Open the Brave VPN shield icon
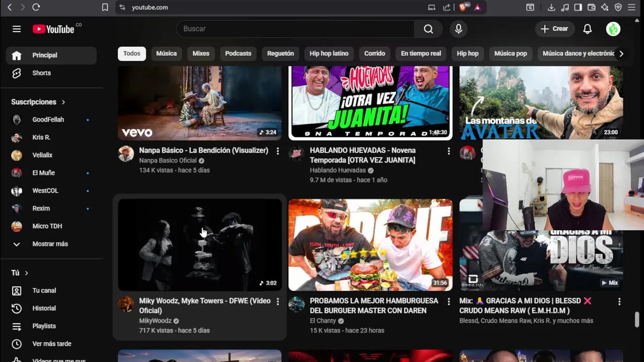This screenshot has width=644, height=362. pos(618,7)
